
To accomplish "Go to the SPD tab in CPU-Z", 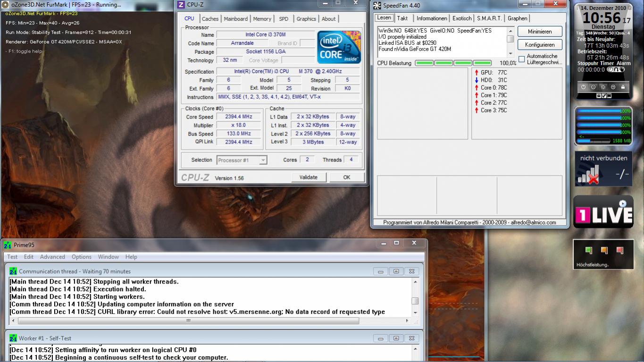I will (x=284, y=19).
